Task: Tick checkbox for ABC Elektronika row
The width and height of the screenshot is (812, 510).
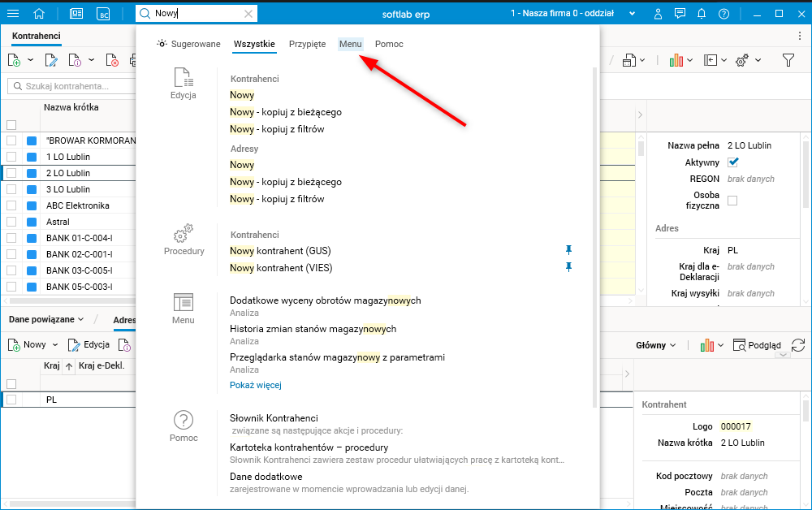Action: tap(11, 205)
